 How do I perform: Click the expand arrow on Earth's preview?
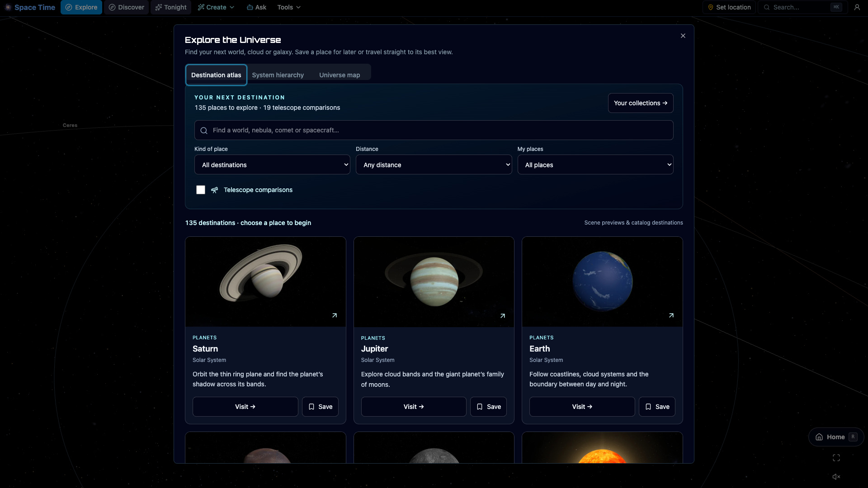click(x=671, y=315)
